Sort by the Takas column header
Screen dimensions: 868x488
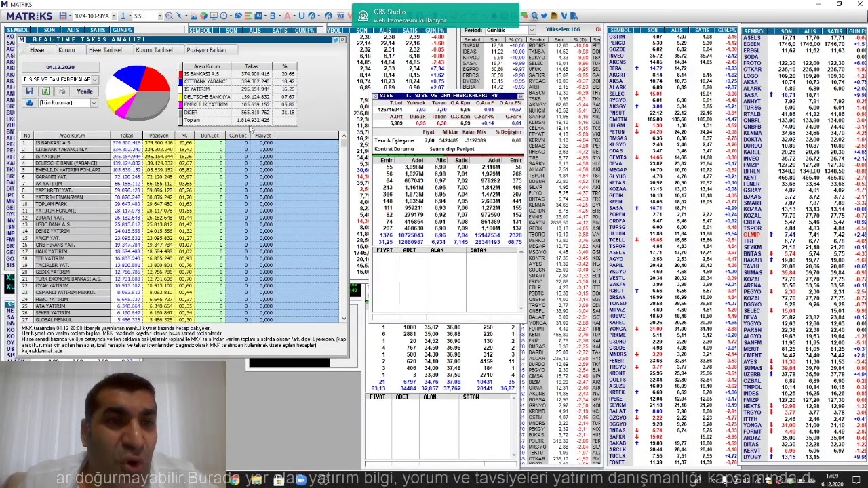pos(127,135)
